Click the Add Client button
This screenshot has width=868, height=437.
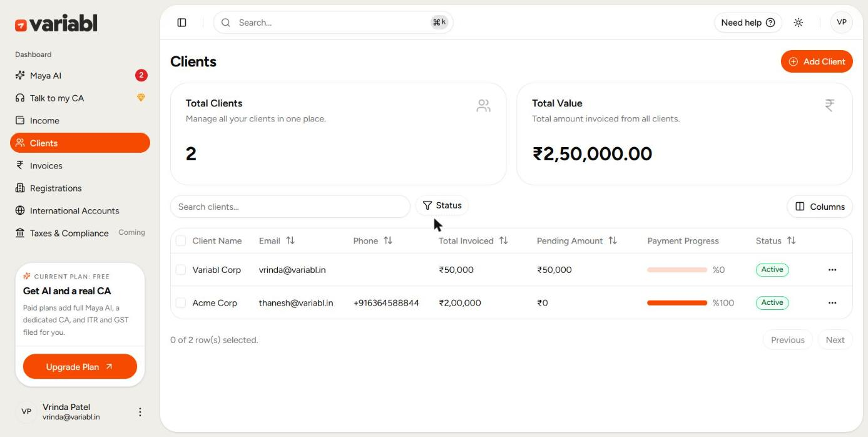pyautogui.click(x=817, y=61)
